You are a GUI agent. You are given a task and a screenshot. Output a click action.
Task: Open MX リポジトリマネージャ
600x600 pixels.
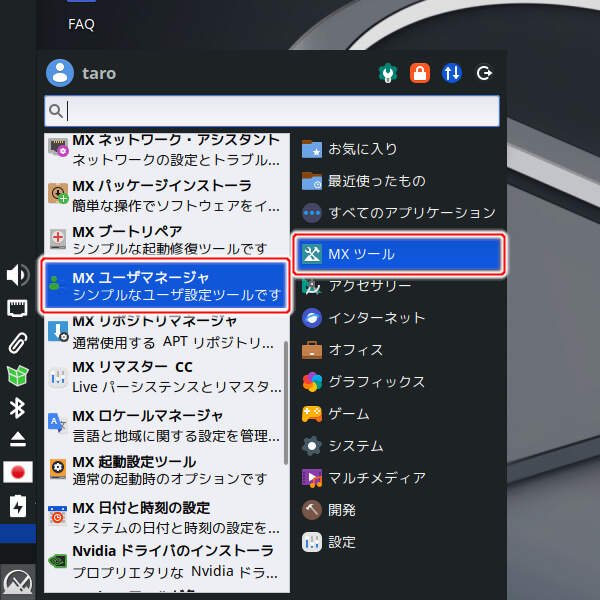(167, 331)
